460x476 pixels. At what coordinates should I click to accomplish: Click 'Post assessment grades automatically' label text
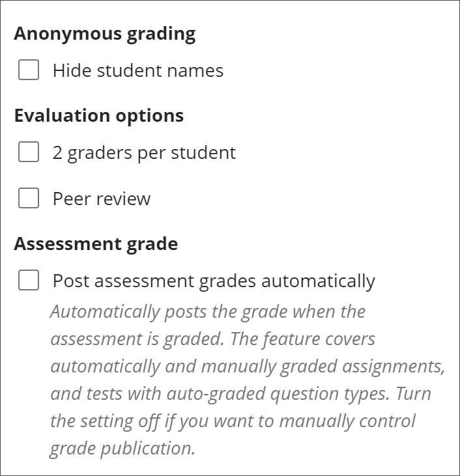click(x=214, y=281)
